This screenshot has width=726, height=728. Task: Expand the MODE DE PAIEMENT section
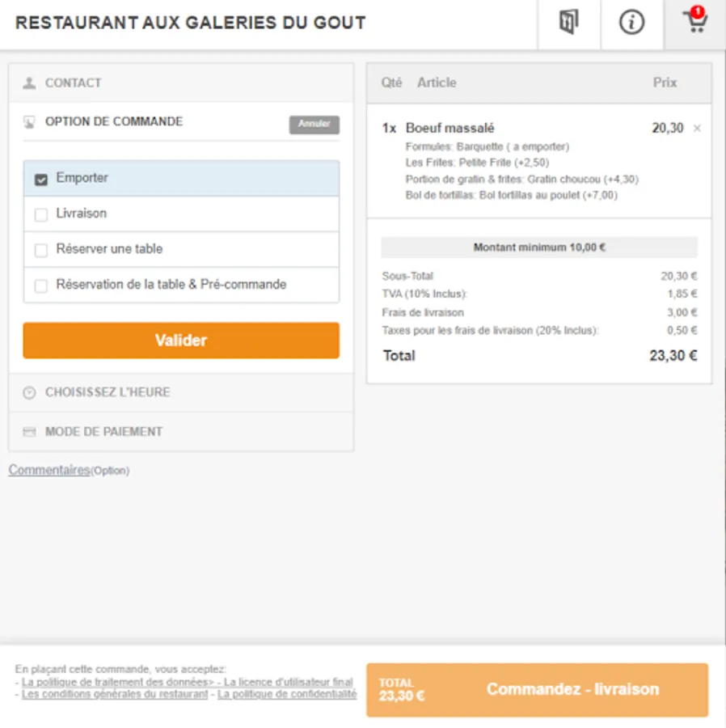[x=103, y=432]
